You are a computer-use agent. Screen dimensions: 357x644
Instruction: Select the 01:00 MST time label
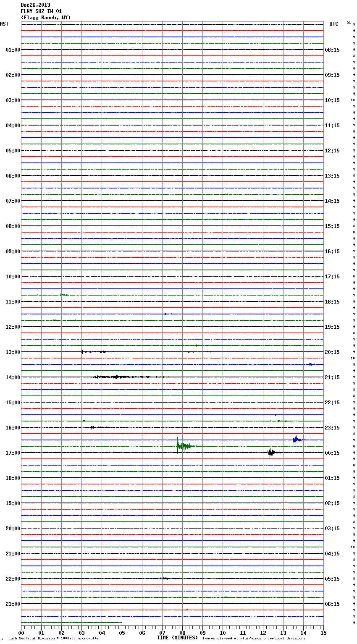(13, 50)
